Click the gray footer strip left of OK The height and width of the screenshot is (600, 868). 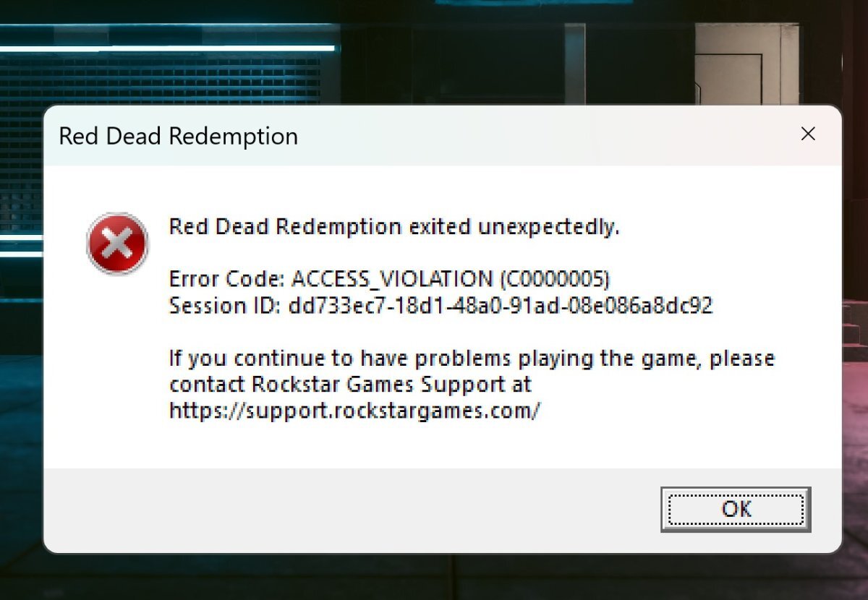(347, 509)
